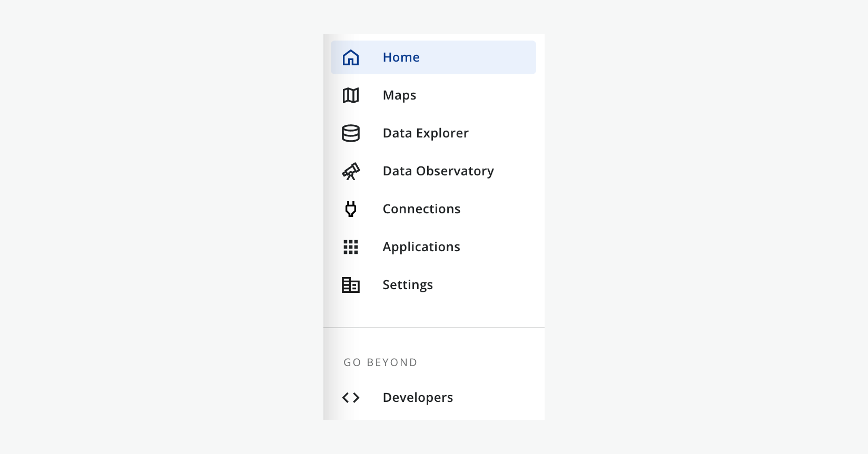Navigate to Applications
Image resolution: width=868 pixels, height=454 pixels.
[x=433, y=247]
